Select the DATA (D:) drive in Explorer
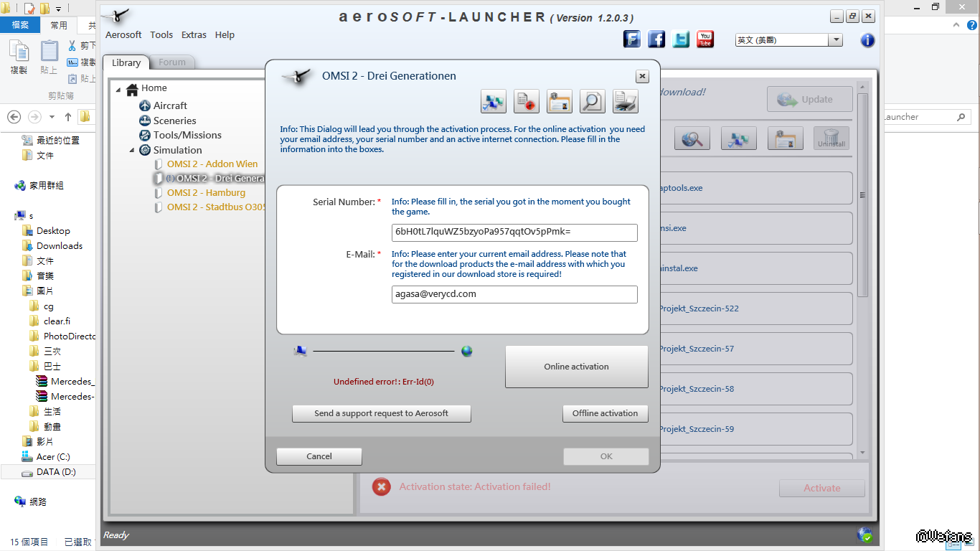 56,471
